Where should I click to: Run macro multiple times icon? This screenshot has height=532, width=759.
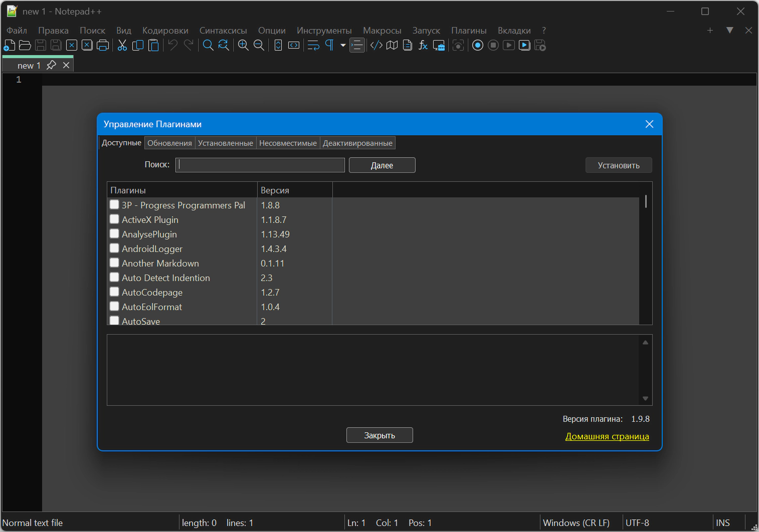point(524,46)
